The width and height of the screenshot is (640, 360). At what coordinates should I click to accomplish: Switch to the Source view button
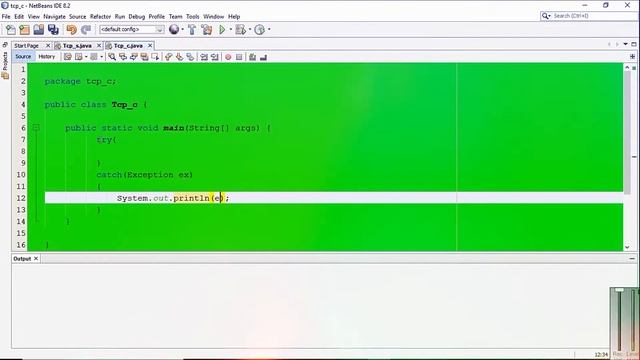23,57
